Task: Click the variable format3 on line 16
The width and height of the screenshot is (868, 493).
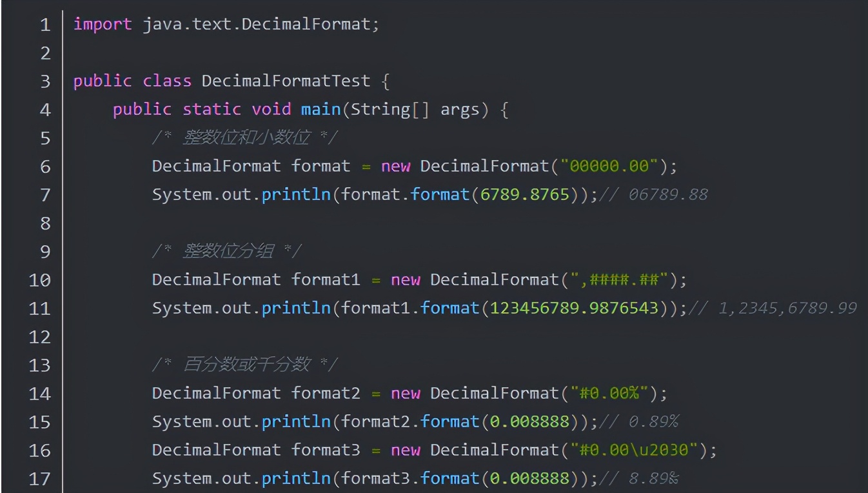Action: pos(326,450)
